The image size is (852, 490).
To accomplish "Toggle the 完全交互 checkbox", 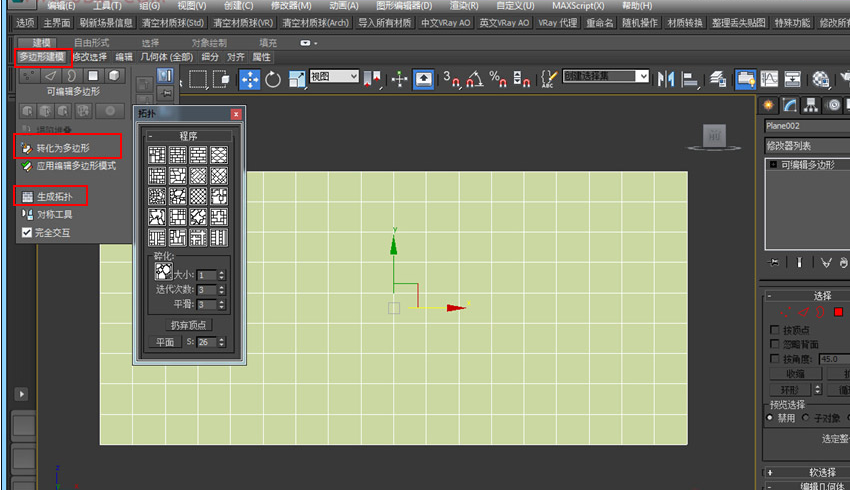I will 27,233.
